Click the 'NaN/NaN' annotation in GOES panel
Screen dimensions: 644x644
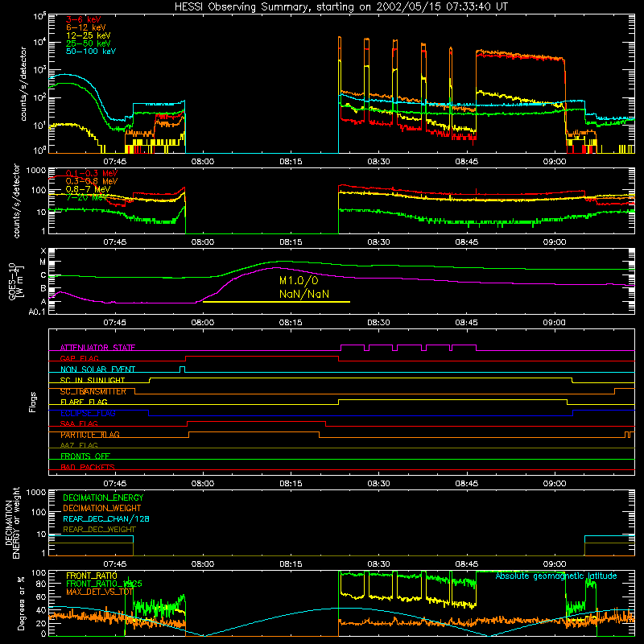[304, 294]
